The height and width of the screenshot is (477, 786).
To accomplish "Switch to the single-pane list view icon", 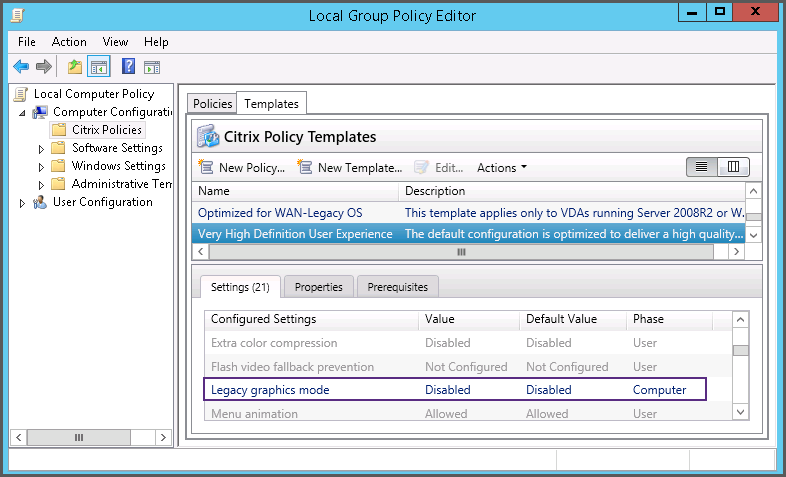I will [702, 167].
